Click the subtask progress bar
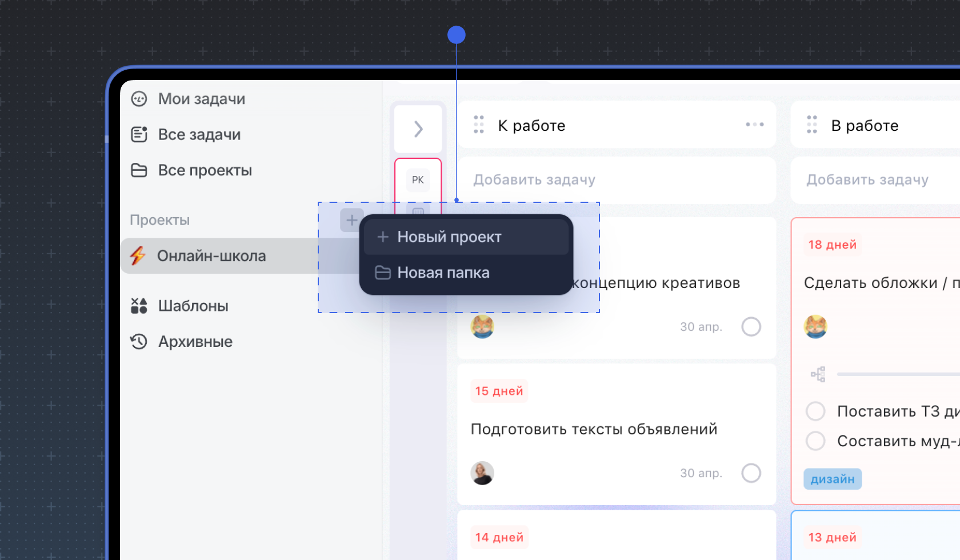Screen dimensions: 960x560 [x=897, y=374]
